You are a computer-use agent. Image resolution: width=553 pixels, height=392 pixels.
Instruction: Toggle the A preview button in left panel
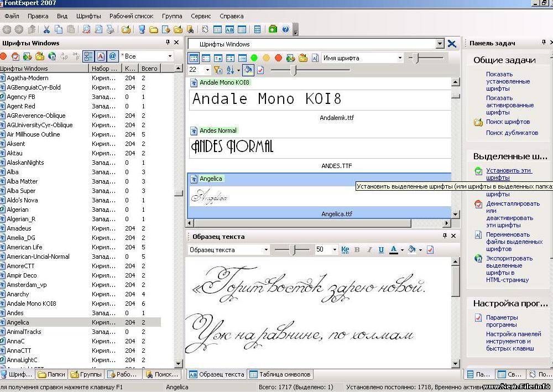(x=100, y=56)
